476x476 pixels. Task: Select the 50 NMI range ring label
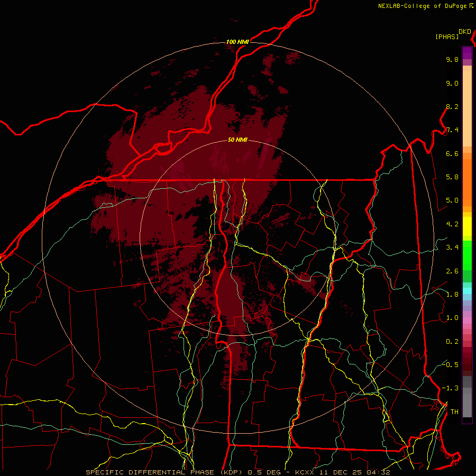pyautogui.click(x=237, y=140)
